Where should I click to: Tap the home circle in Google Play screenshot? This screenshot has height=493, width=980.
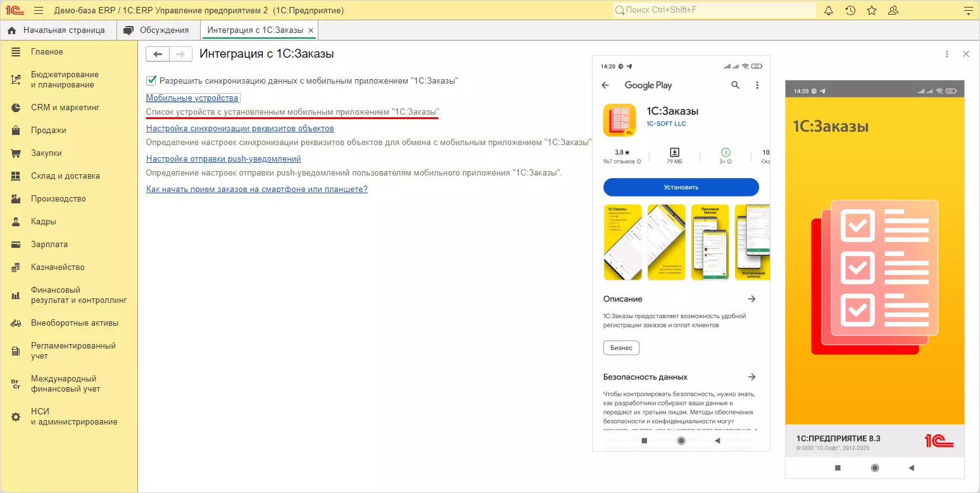click(681, 440)
